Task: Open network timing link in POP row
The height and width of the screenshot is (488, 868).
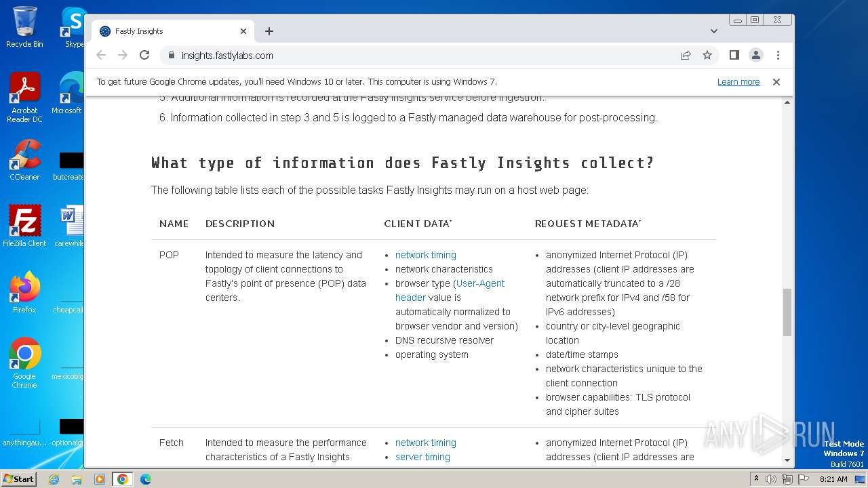Action: click(x=426, y=255)
